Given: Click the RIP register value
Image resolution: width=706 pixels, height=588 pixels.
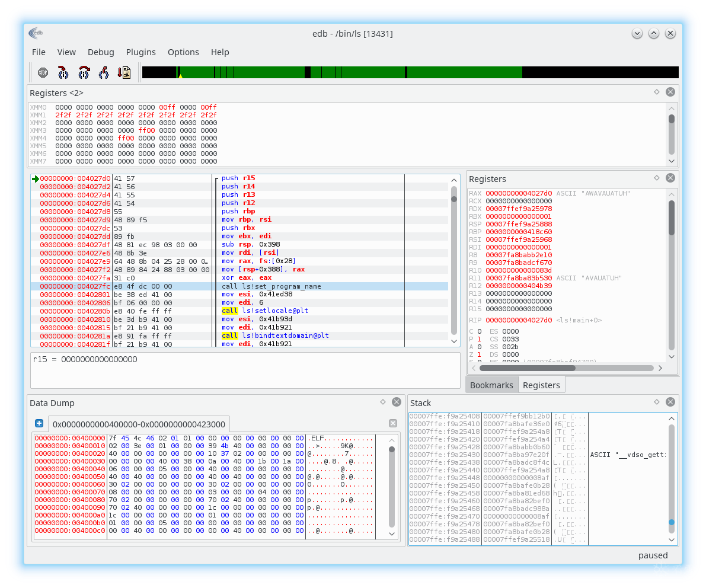Looking at the screenshot, I should pyautogui.click(x=519, y=320).
